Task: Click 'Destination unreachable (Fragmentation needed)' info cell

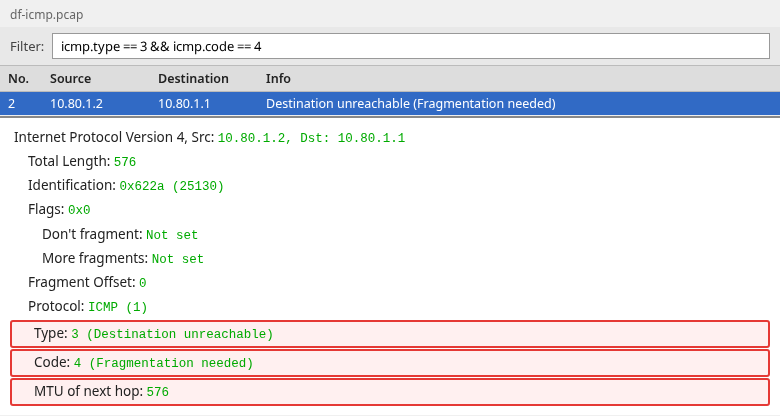Action: pos(410,104)
